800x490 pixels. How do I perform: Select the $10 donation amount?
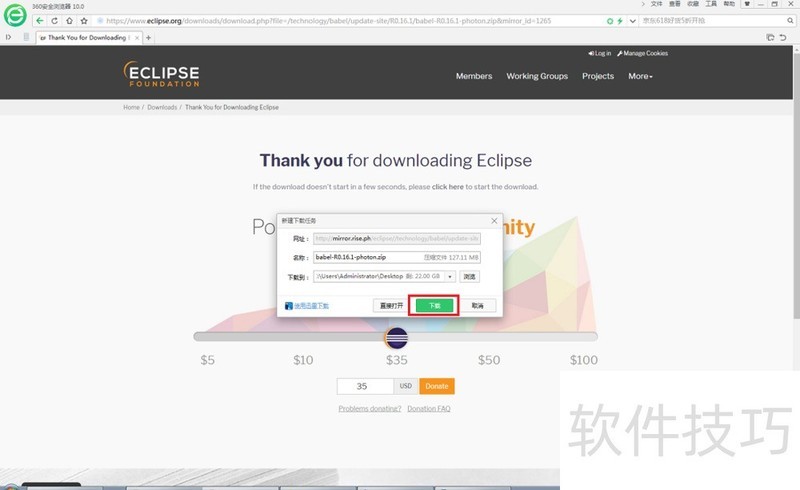[x=303, y=360]
